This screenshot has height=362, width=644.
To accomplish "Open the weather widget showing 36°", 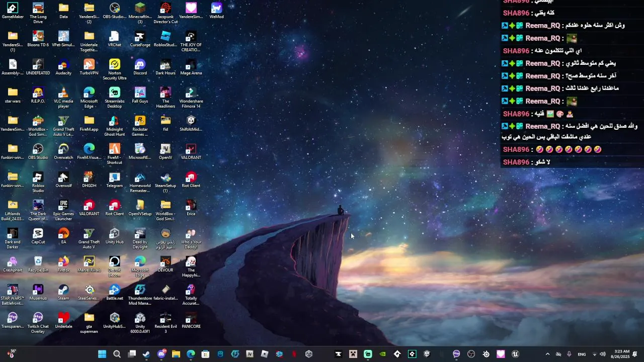I will [x=11, y=354].
